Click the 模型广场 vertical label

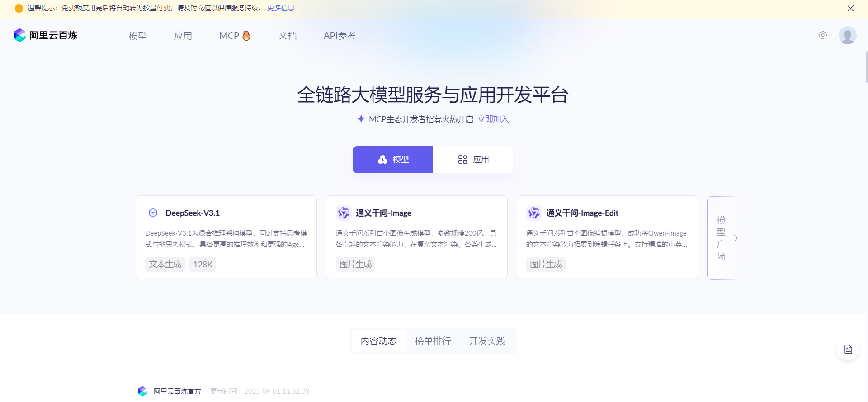(721, 238)
